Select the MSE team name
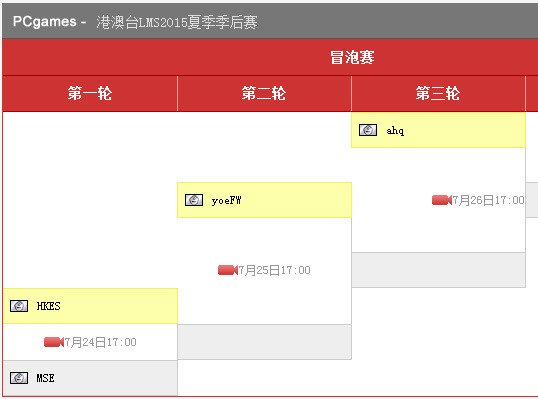This screenshot has width=538, height=399. coord(45,378)
